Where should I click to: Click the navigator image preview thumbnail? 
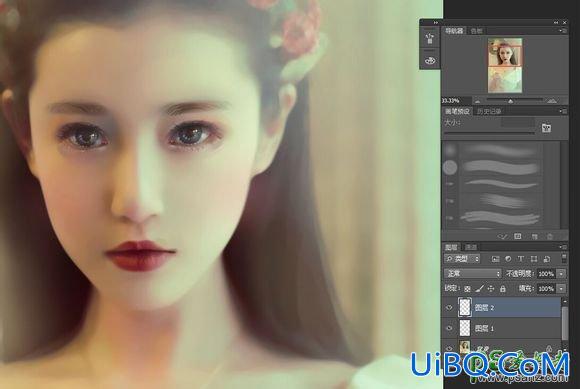click(505, 65)
